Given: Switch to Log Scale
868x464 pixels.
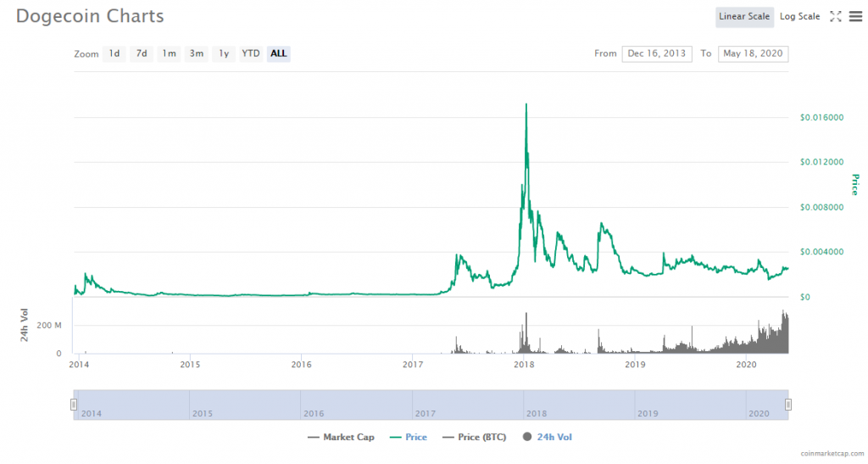Looking at the screenshot, I should pos(799,17).
